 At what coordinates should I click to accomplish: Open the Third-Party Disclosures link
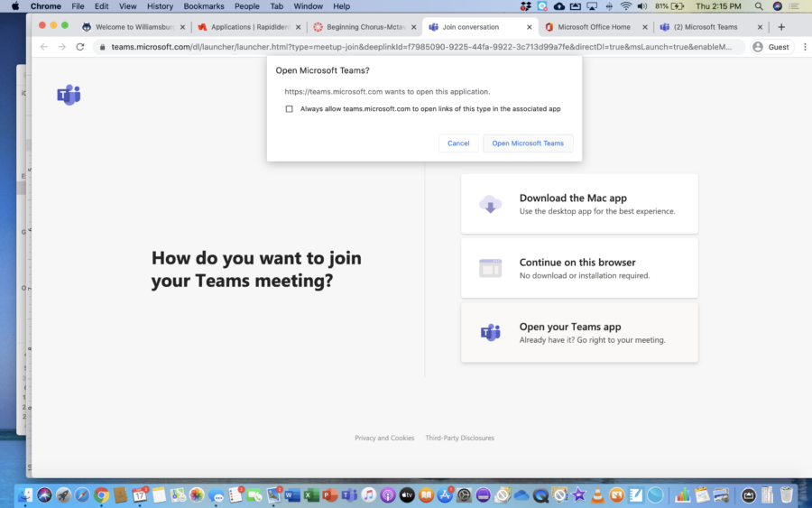(x=459, y=438)
